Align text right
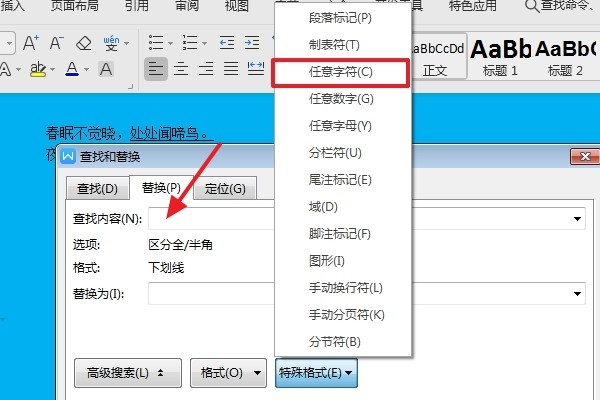 [x=206, y=69]
